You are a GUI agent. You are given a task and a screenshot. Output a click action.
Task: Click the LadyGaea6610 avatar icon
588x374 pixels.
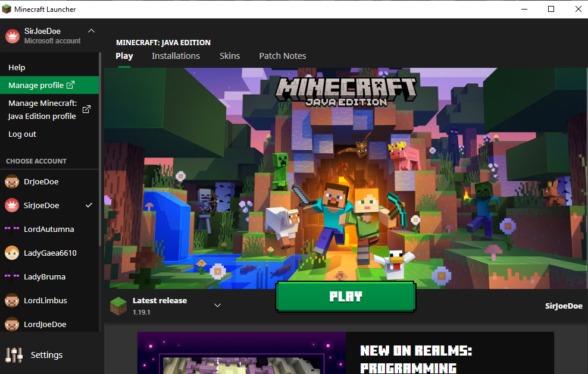coord(12,253)
